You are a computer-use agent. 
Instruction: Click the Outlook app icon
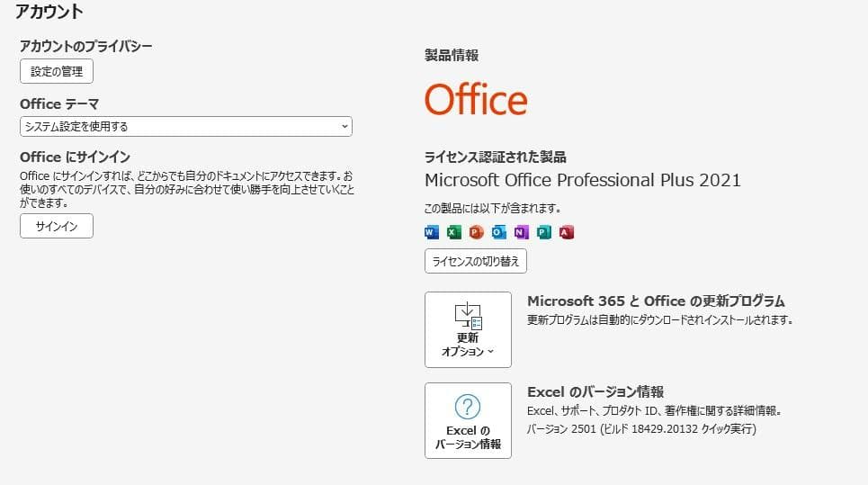click(x=499, y=232)
